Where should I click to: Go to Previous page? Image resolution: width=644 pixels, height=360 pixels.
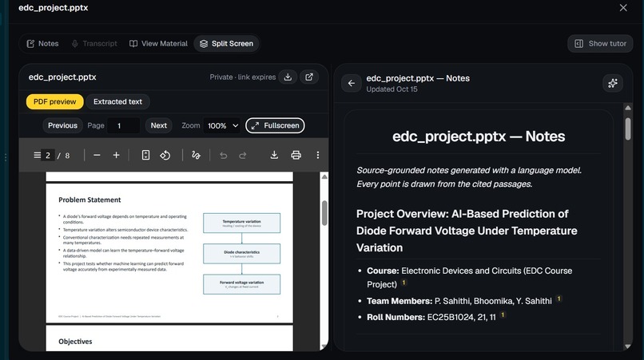(x=62, y=125)
